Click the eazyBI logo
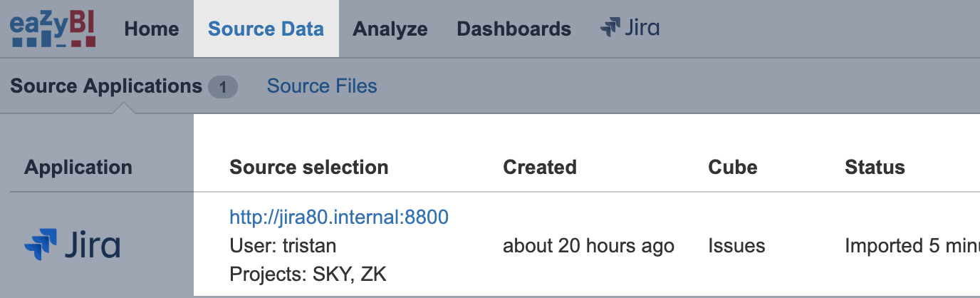The width and height of the screenshot is (980, 298). [53, 29]
